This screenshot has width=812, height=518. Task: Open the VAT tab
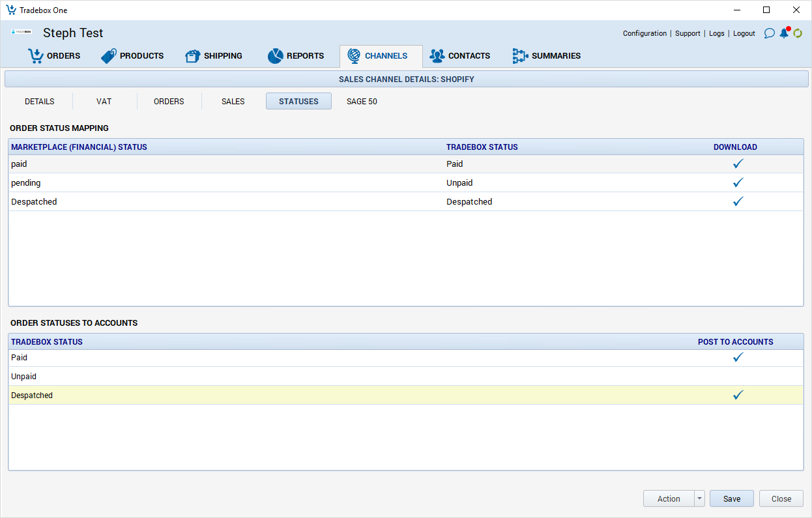[104, 102]
